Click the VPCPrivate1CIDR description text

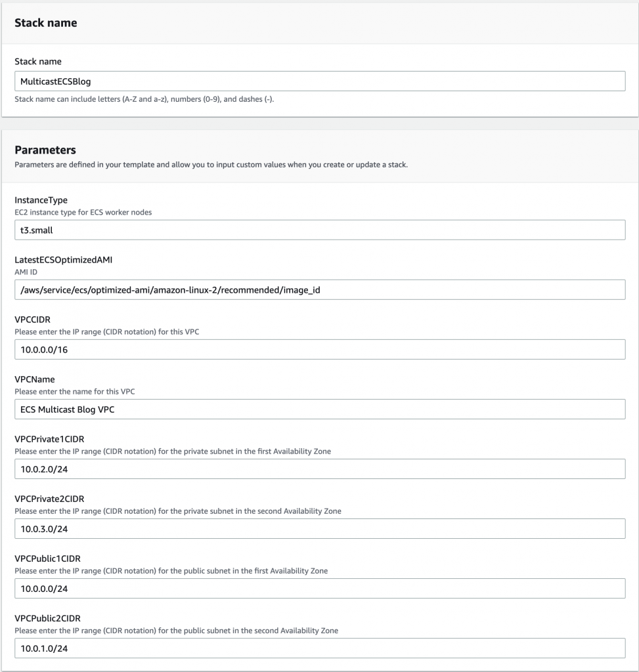173,451
